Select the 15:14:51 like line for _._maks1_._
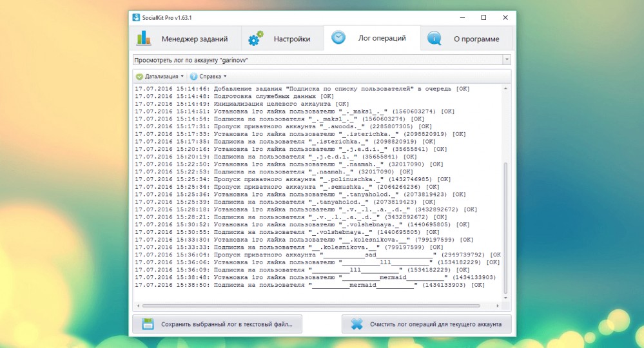644x348 pixels. pyautogui.click(x=295, y=111)
